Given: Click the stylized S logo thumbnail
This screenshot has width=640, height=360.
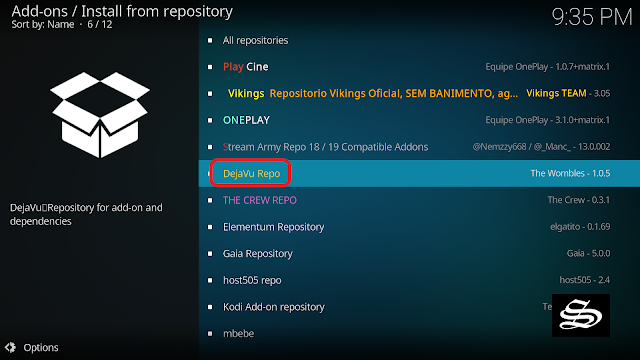Looking at the screenshot, I should pyautogui.click(x=581, y=315).
